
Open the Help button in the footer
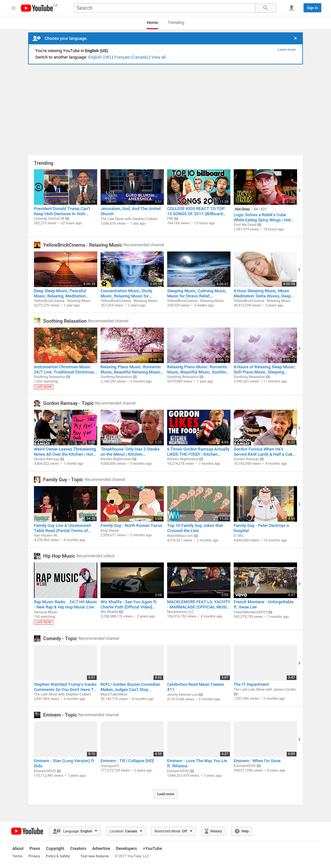point(242,831)
